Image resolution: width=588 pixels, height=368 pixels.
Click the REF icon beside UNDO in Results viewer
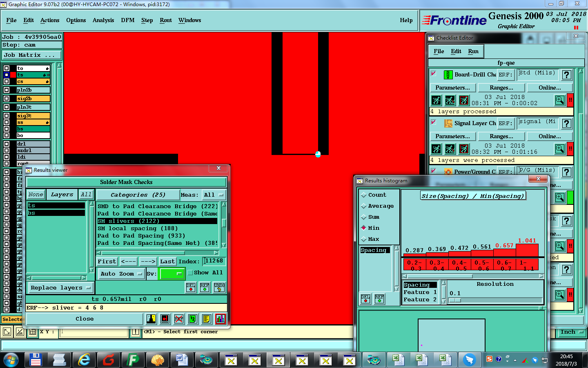pyautogui.click(x=205, y=287)
